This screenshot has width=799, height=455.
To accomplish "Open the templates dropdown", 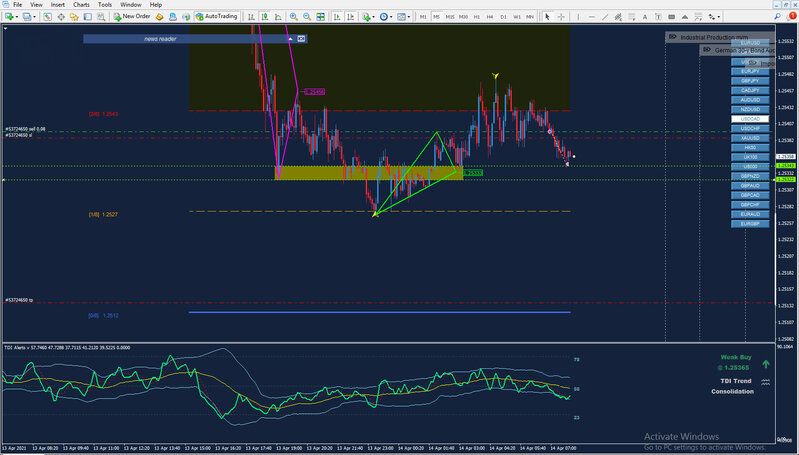I will [x=403, y=17].
